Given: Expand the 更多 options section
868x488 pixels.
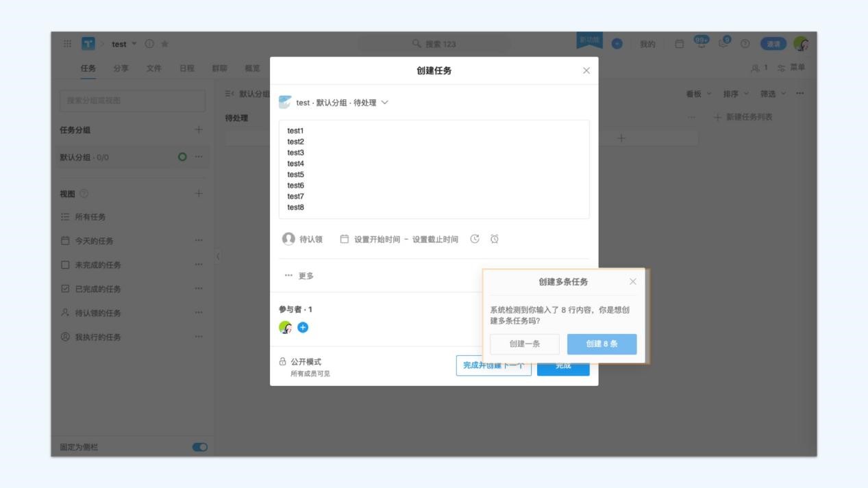Looking at the screenshot, I should coord(299,276).
